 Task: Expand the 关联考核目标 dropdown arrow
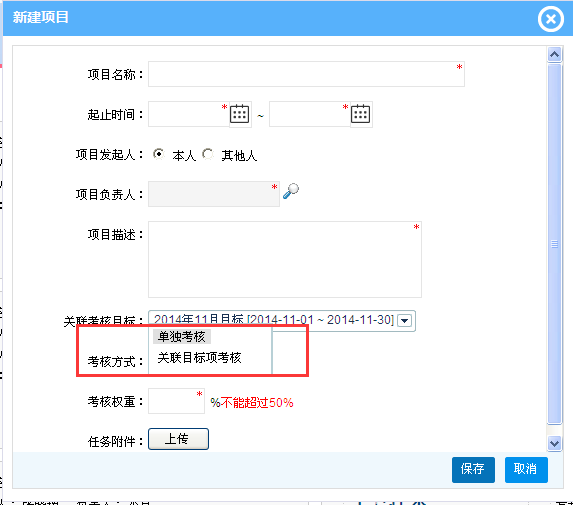pos(405,321)
